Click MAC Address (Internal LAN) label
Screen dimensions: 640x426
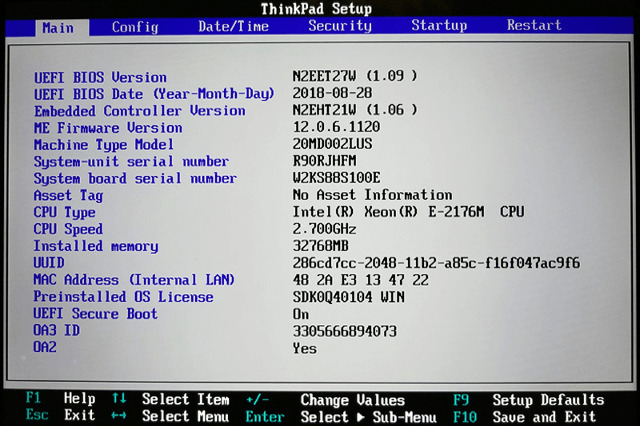[134, 280]
